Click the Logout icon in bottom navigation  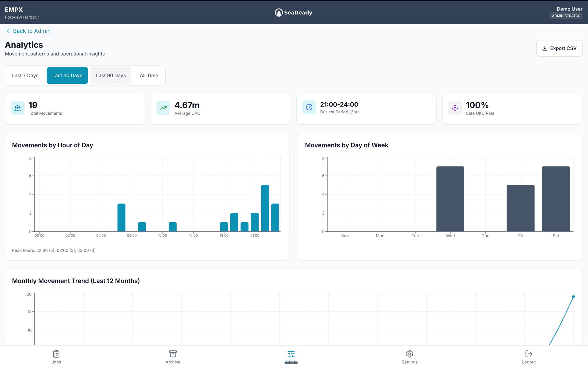tap(529, 354)
